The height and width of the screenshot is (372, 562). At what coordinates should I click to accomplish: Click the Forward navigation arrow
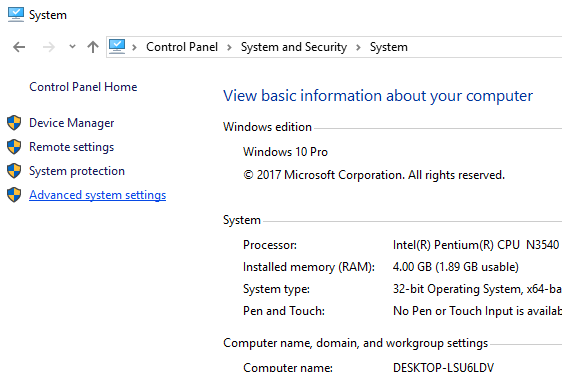pyautogui.click(x=49, y=47)
